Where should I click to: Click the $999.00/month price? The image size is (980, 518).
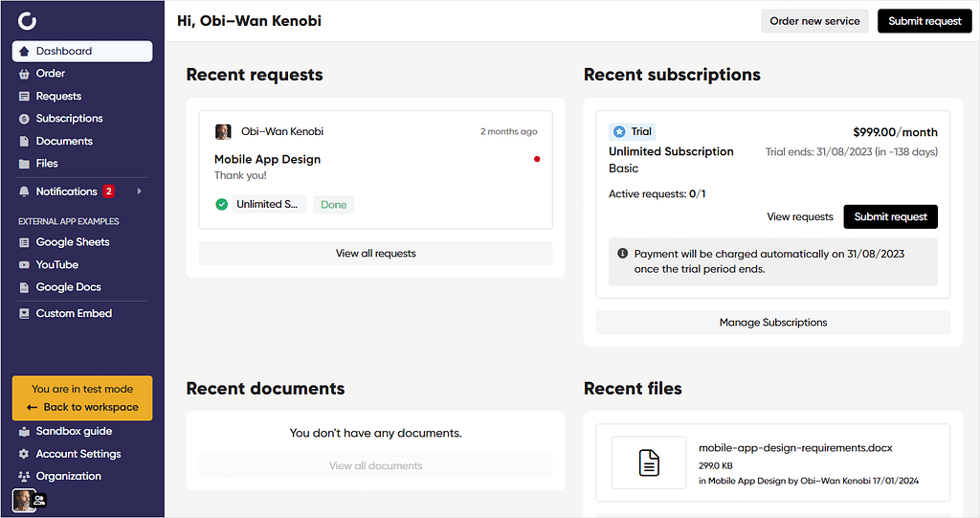click(895, 132)
